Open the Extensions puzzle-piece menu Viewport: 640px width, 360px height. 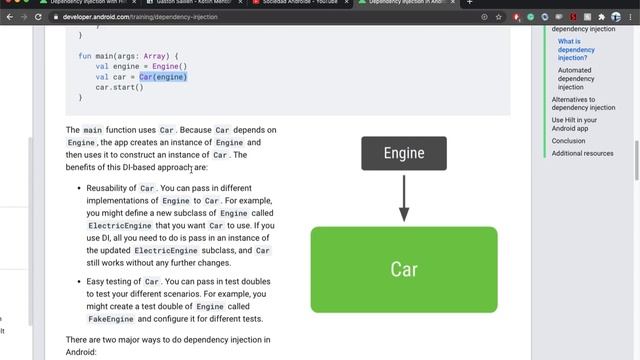601,17
